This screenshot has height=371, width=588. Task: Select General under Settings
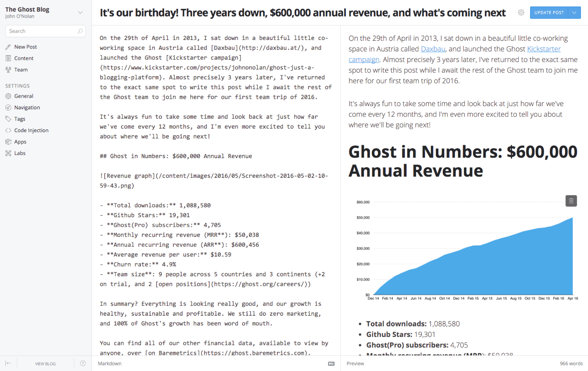coord(24,96)
